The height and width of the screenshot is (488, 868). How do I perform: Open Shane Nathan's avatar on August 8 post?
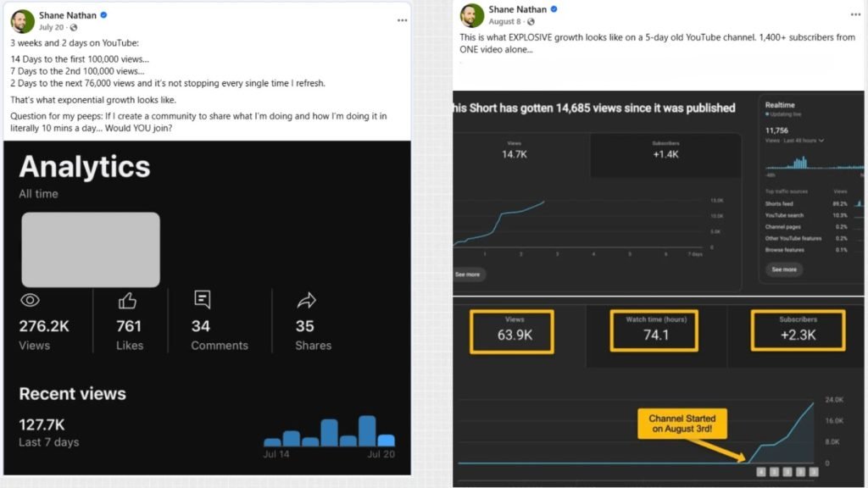(x=472, y=15)
